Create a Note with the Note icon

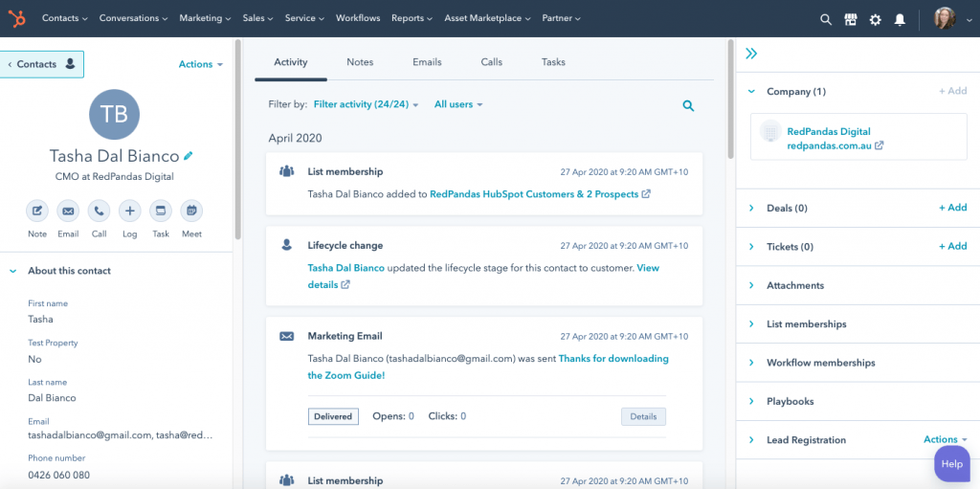coord(37,211)
